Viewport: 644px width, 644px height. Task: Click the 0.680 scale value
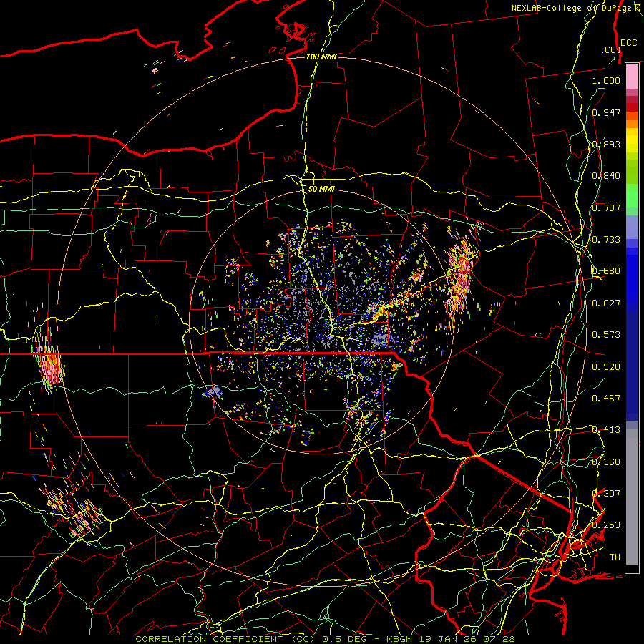click(606, 271)
